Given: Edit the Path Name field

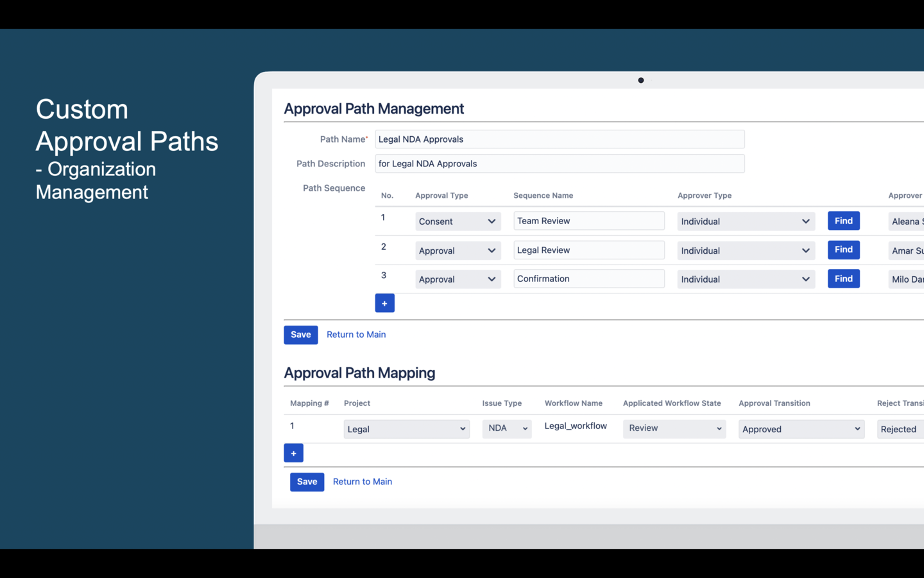Looking at the screenshot, I should pyautogui.click(x=560, y=139).
